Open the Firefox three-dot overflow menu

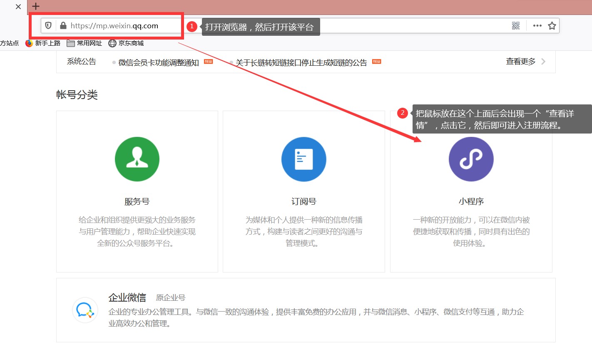[537, 25]
